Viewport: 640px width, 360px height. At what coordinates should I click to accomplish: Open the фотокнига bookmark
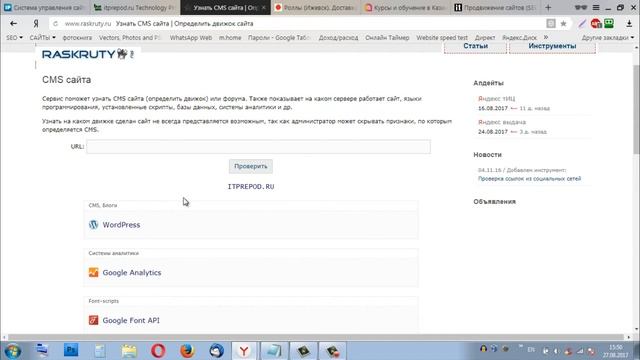click(x=77, y=38)
